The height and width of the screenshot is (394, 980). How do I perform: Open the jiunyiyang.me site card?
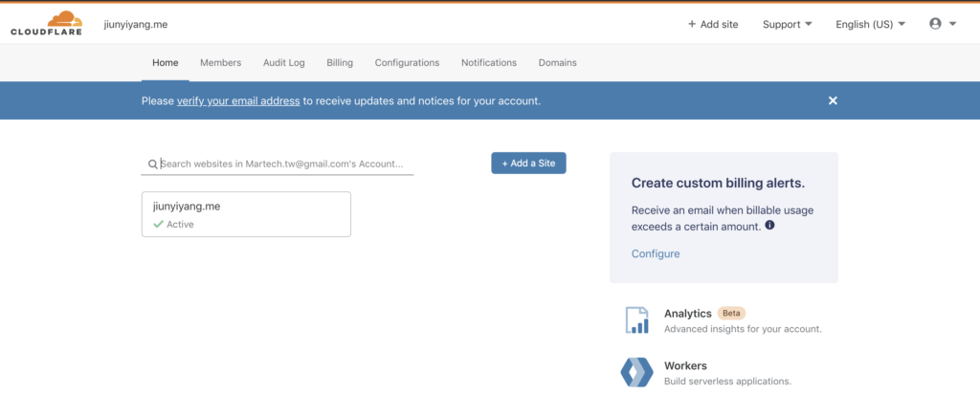pyautogui.click(x=246, y=214)
